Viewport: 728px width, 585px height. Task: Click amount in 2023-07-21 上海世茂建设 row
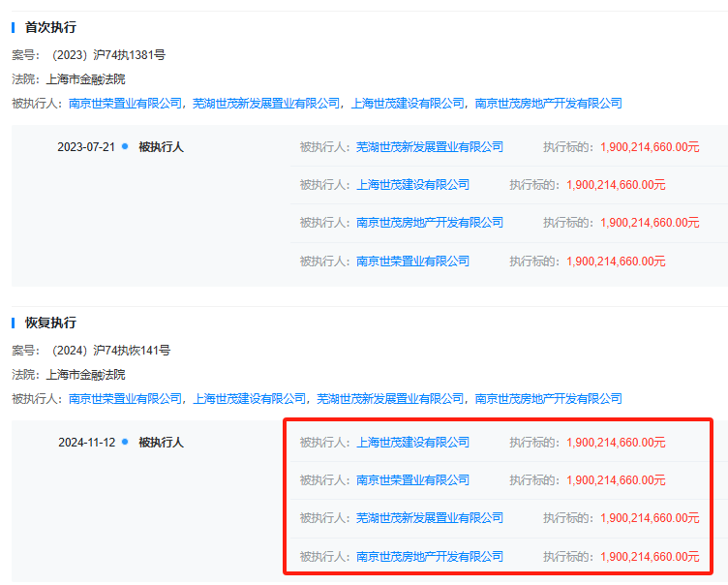pyautogui.click(x=616, y=185)
